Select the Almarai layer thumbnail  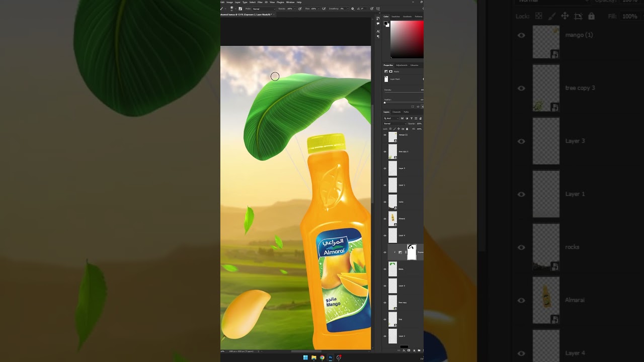(x=392, y=219)
